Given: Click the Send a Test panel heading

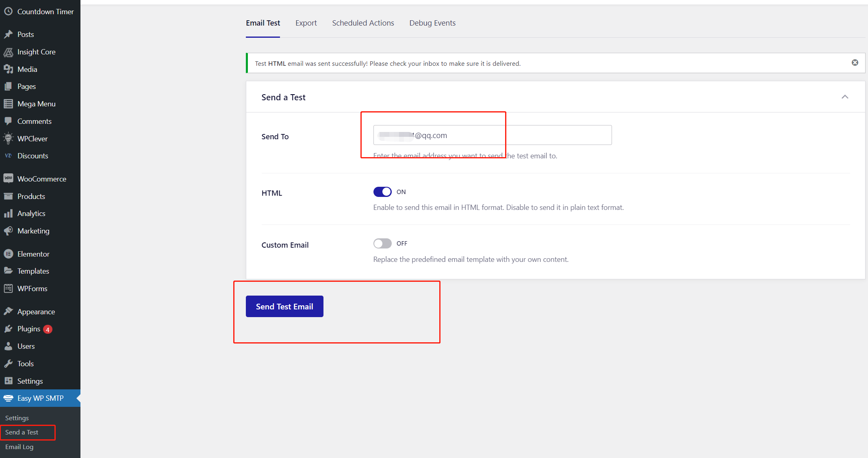Looking at the screenshot, I should pyautogui.click(x=283, y=97).
